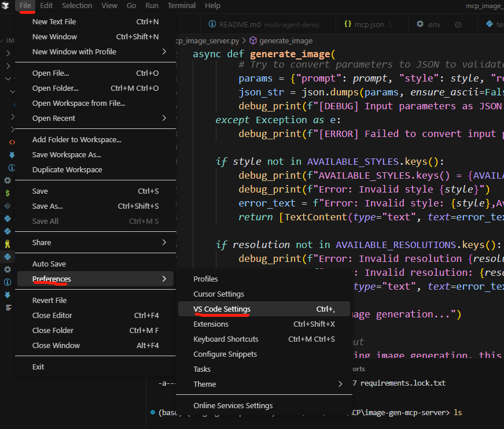The width and height of the screenshot is (504, 429).
Task: Click generate_image breadcrumb
Action: pyautogui.click(x=286, y=41)
